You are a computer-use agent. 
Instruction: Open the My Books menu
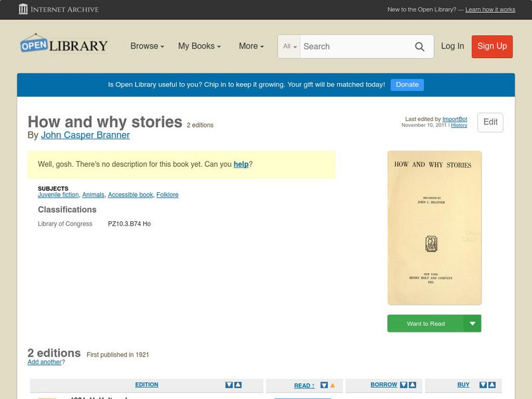pyautogui.click(x=198, y=47)
